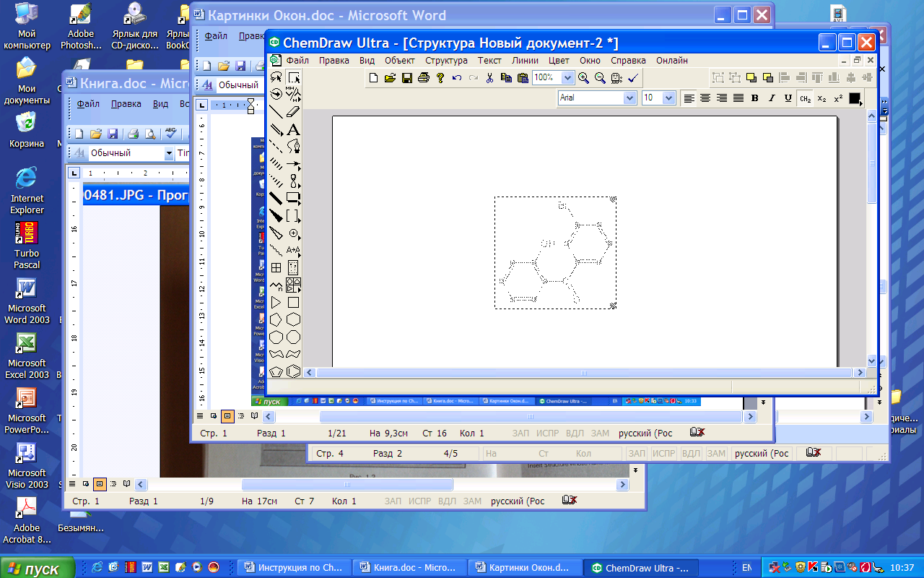Switch to Книга.doc taskbar button
924x578 pixels.
[410, 568]
